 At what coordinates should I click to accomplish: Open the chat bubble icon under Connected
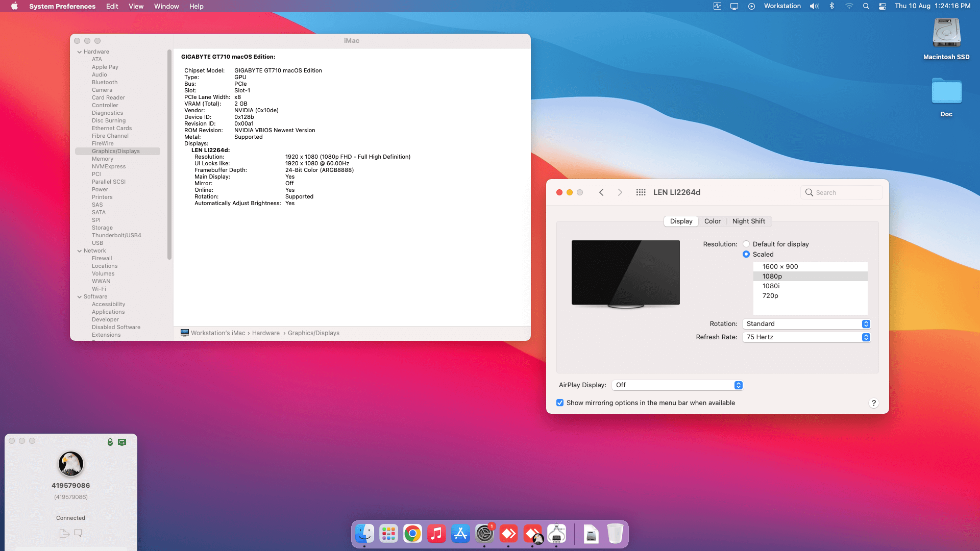(x=78, y=533)
